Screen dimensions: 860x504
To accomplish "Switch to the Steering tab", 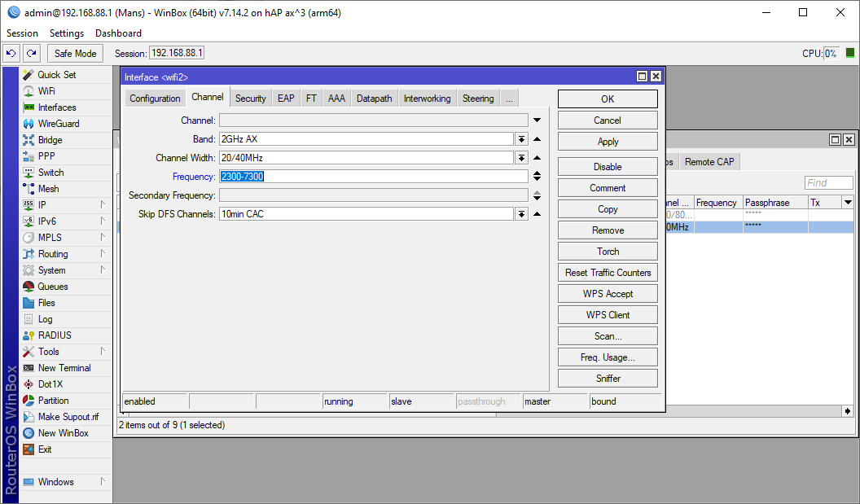I will (x=478, y=99).
